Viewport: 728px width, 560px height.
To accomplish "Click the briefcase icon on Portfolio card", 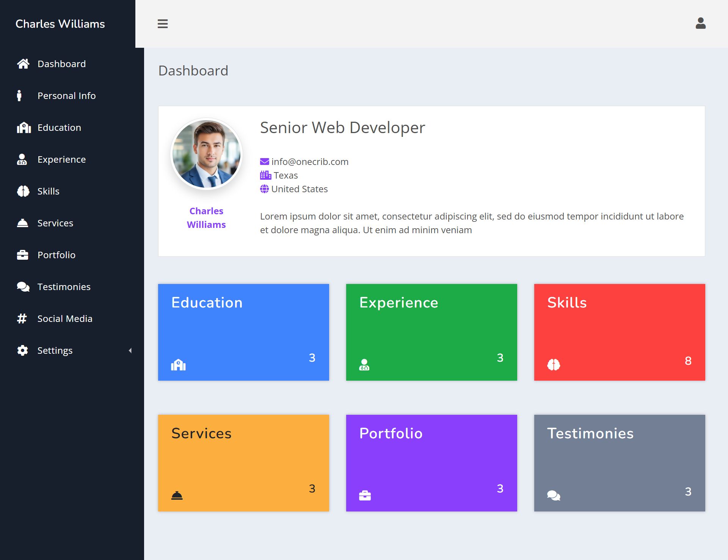I will (x=365, y=496).
